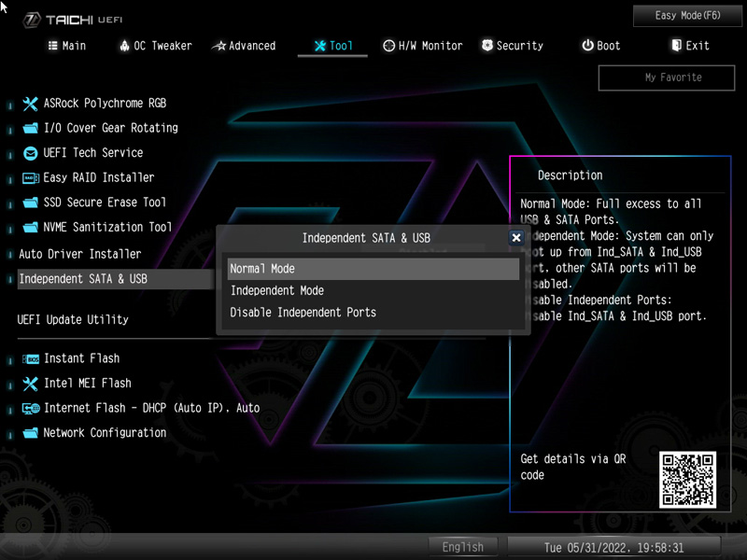Open I/O Cover Gear Rotating
The image size is (747, 560).
[x=110, y=128]
